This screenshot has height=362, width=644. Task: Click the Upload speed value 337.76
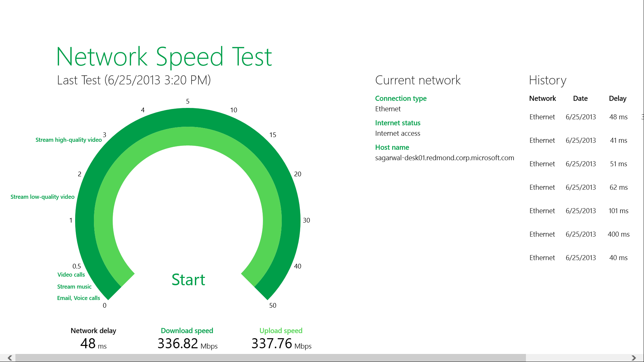[x=272, y=343]
